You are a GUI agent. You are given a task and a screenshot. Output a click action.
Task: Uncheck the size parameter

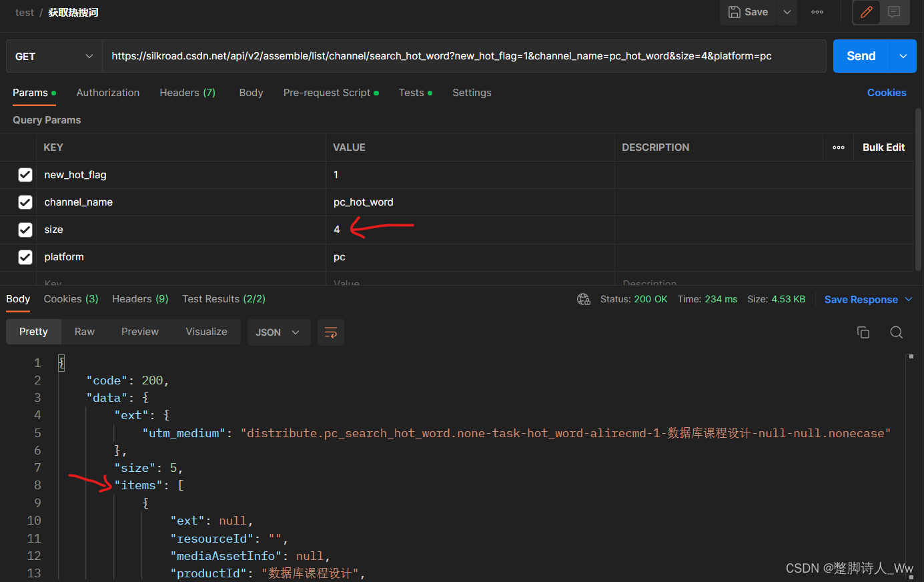25,230
